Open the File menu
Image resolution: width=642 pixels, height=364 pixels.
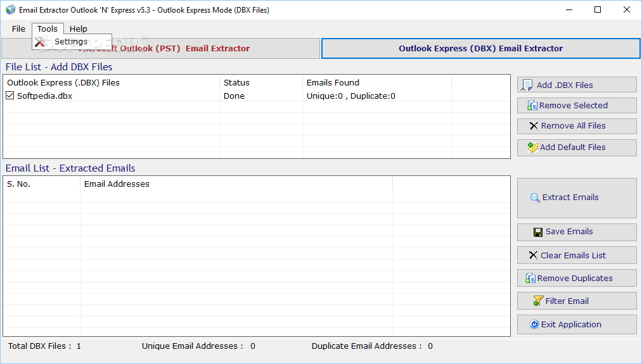[18, 28]
